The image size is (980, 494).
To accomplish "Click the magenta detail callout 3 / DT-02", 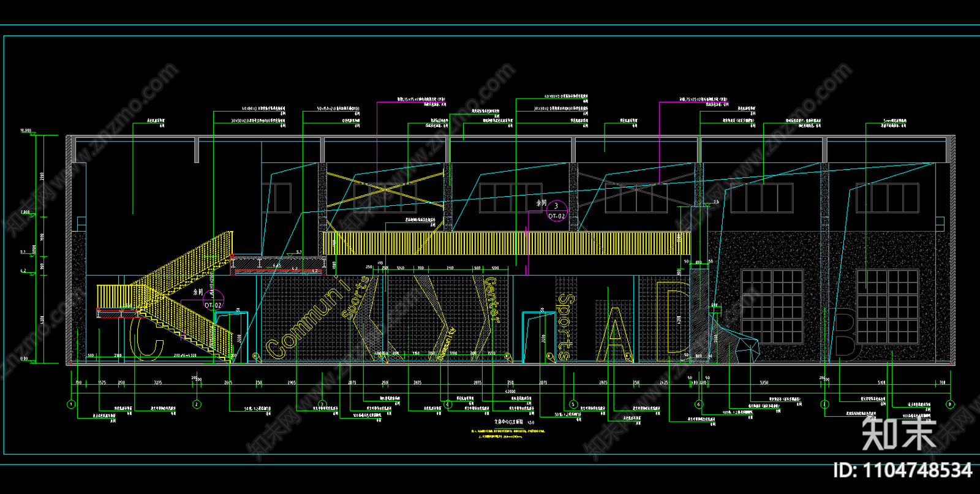I will [x=556, y=211].
